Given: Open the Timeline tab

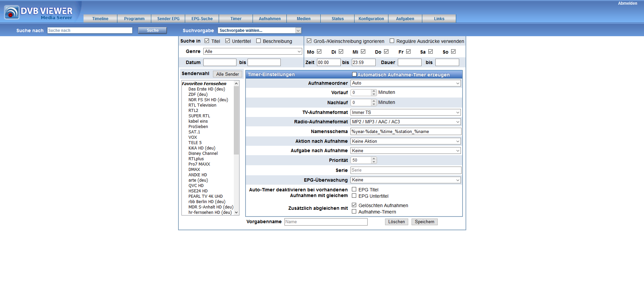Looking at the screenshot, I should (100, 19).
